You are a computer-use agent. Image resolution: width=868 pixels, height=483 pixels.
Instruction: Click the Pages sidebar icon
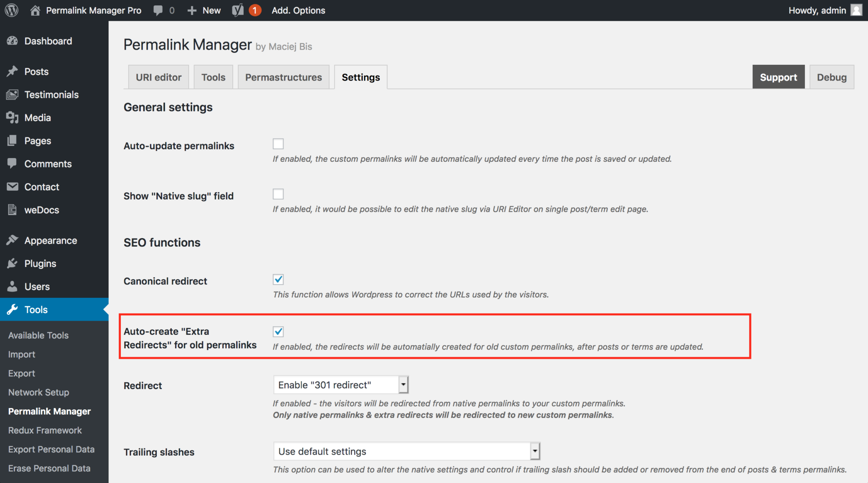[x=12, y=140]
